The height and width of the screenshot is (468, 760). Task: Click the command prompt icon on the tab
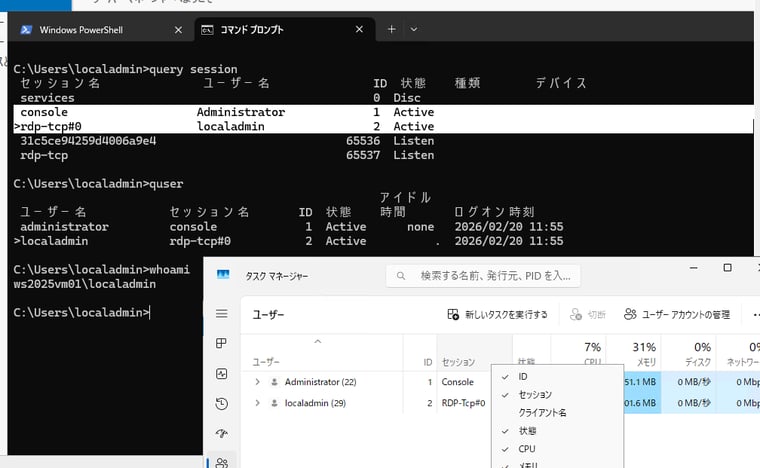(207, 30)
